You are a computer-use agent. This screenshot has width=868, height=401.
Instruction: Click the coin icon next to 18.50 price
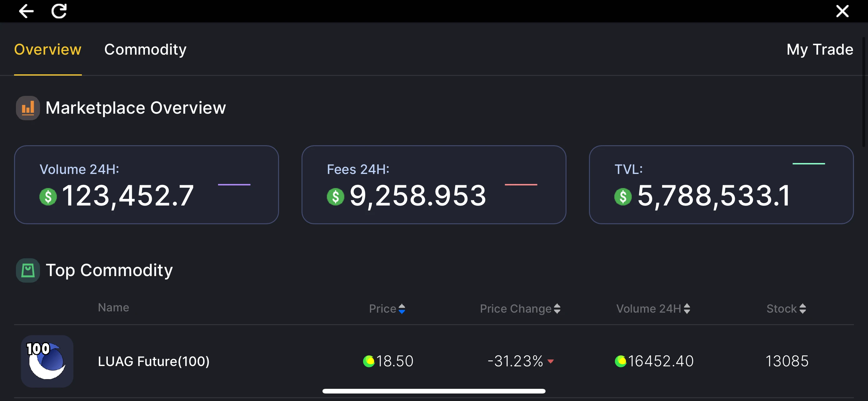pyautogui.click(x=368, y=361)
